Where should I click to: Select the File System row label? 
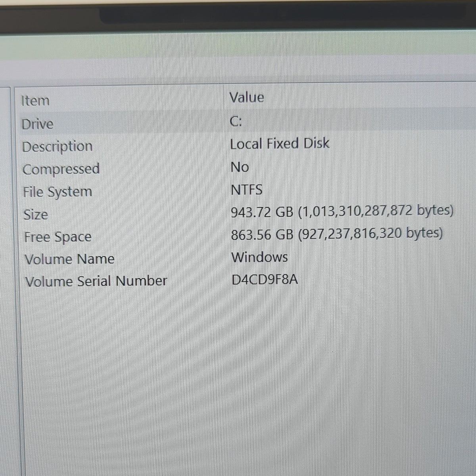pos(58,192)
